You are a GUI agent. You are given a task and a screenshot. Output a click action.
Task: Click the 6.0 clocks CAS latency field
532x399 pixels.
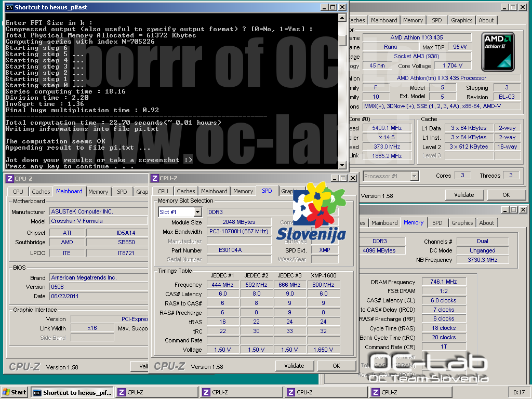tap(444, 300)
